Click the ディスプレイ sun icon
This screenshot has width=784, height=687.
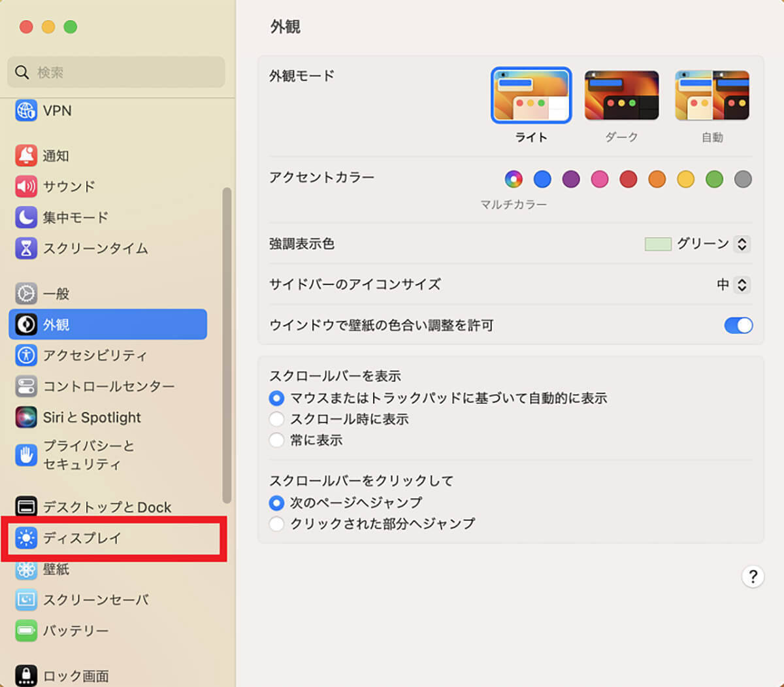pyautogui.click(x=26, y=538)
